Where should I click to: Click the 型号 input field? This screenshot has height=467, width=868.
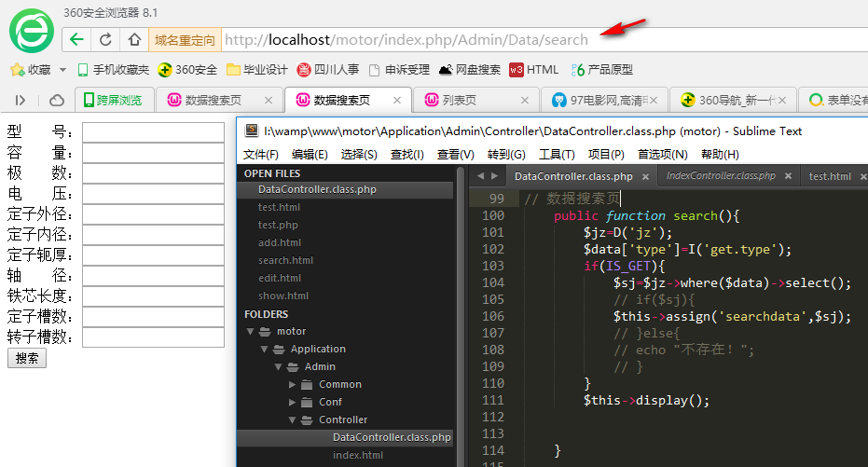(153, 131)
